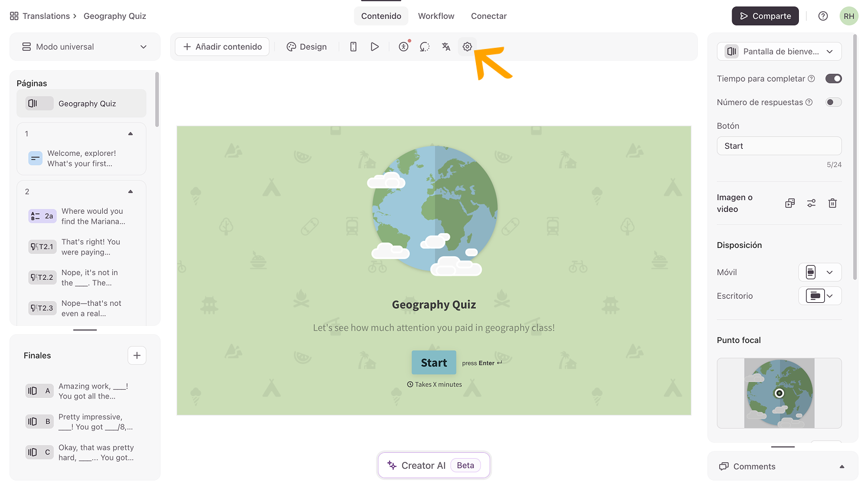Enable Número de respuestas toggle
Image resolution: width=868 pixels, height=490 pixels.
point(833,102)
